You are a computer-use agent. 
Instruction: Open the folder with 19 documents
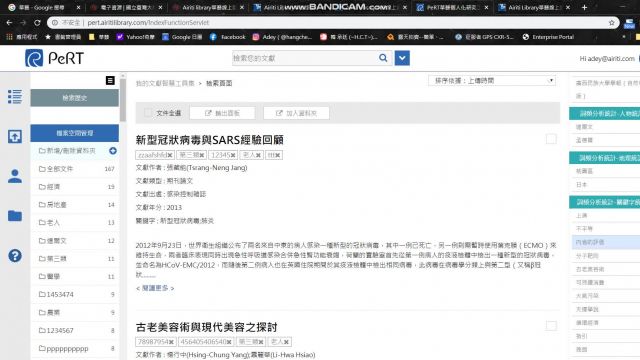[76, 187]
